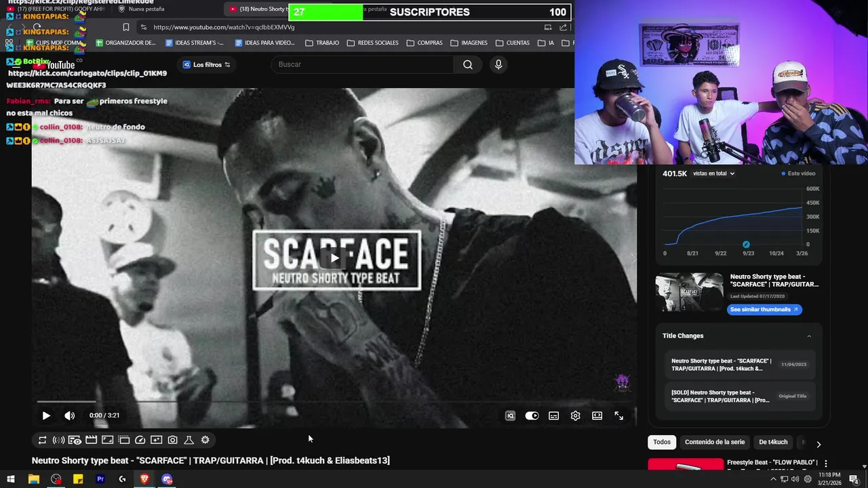
Task: Start voice search with the microphone icon
Action: [x=498, y=64]
